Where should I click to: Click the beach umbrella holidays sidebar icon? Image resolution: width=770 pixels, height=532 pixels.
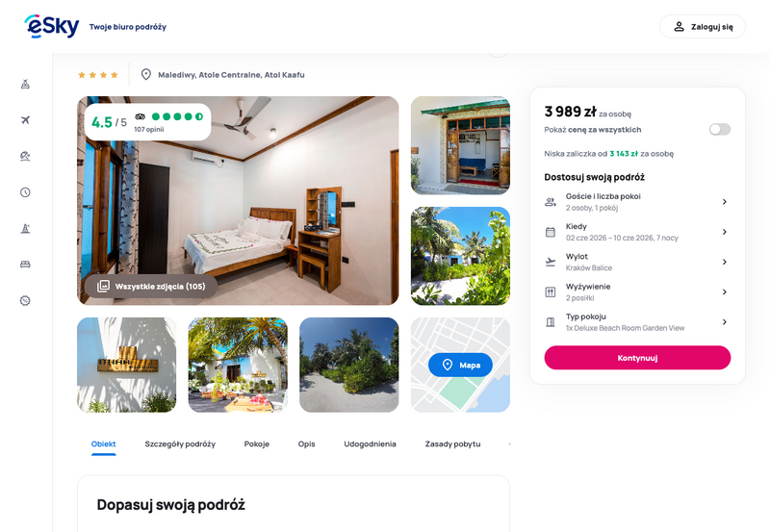pyautogui.click(x=26, y=156)
